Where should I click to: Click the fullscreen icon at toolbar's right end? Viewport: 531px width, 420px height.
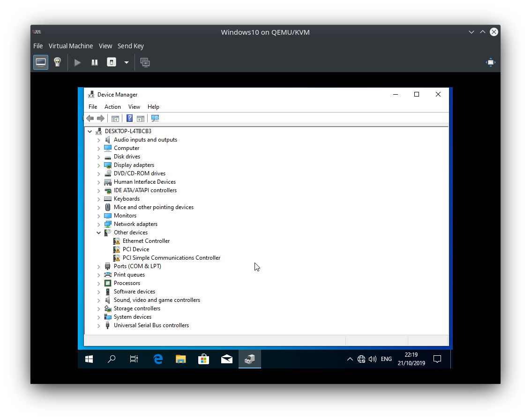click(491, 62)
